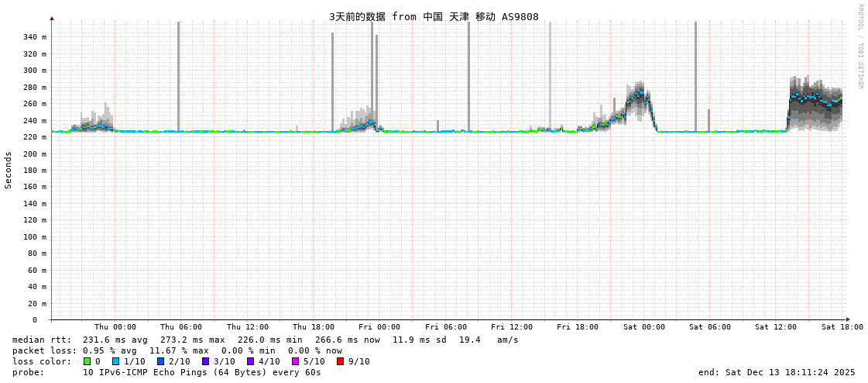Click the green 0 loss color swatch
The height and width of the screenshot is (383, 868).
(x=87, y=361)
